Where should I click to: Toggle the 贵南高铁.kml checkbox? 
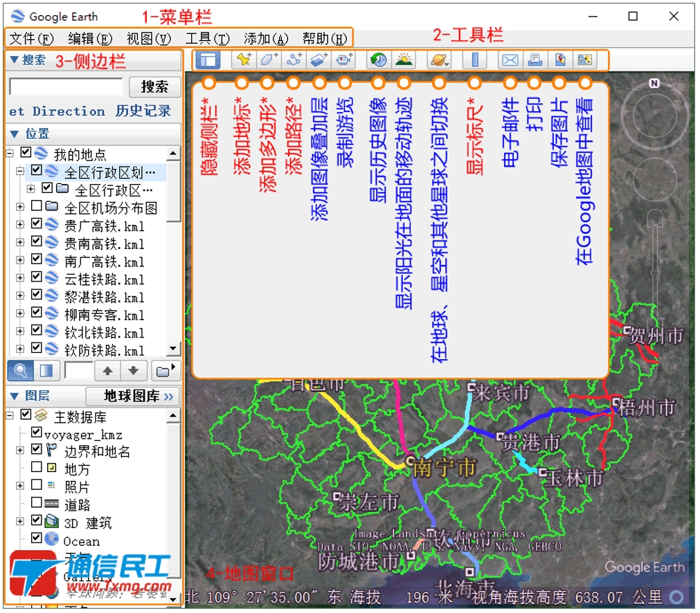pos(37,241)
